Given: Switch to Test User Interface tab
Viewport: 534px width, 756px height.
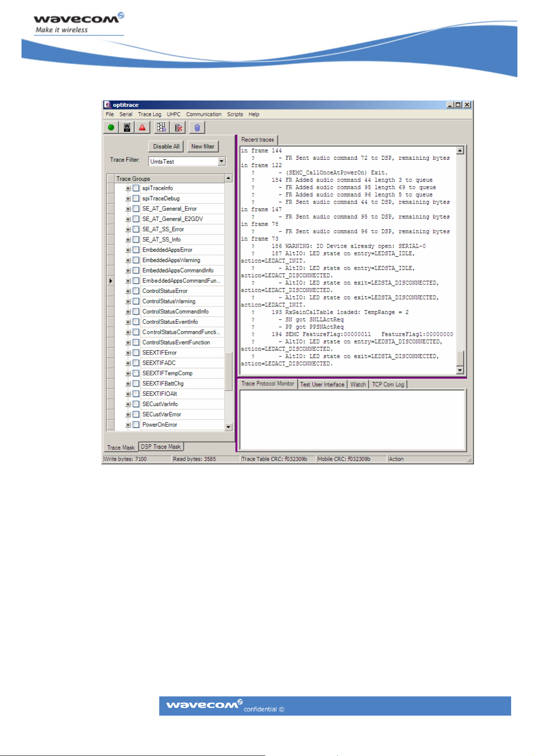Looking at the screenshot, I should [x=322, y=385].
